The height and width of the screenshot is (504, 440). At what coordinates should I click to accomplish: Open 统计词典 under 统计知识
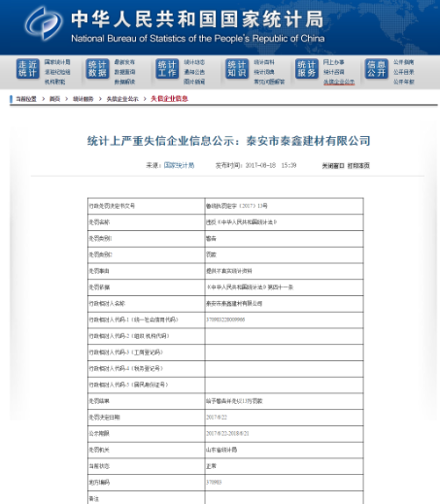(x=264, y=72)
